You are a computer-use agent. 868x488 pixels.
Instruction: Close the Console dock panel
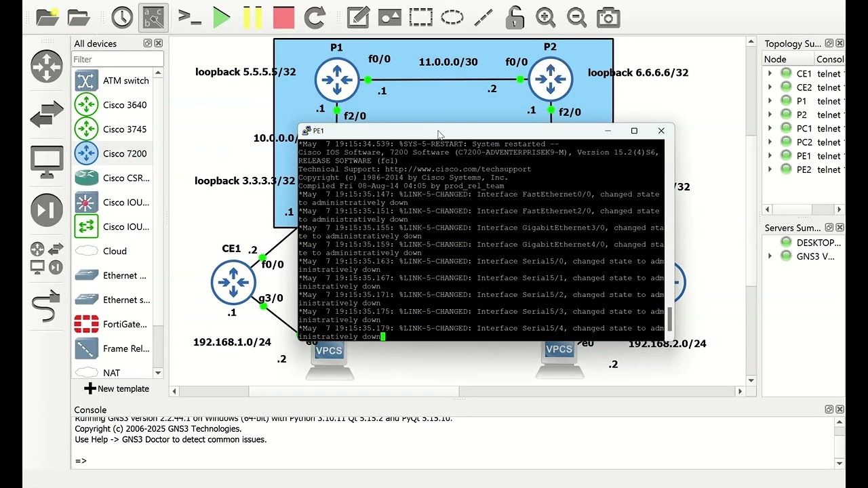pos(840,409)
